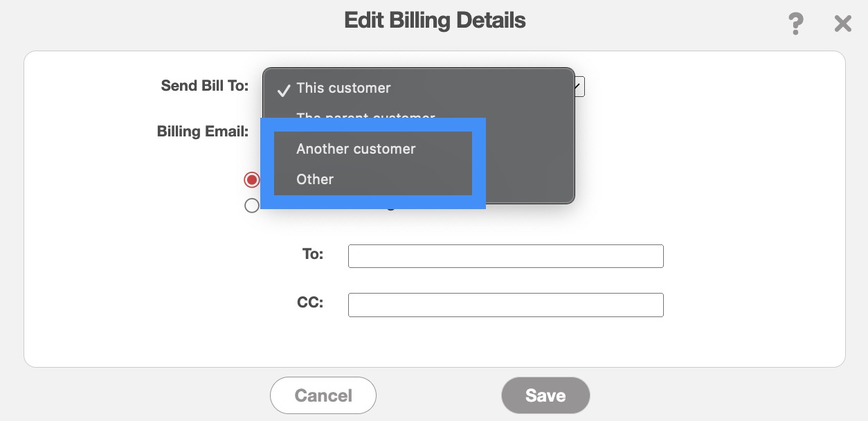Click the checkmark beside This customer
868x421 pixels.
[x=283, y=89]
